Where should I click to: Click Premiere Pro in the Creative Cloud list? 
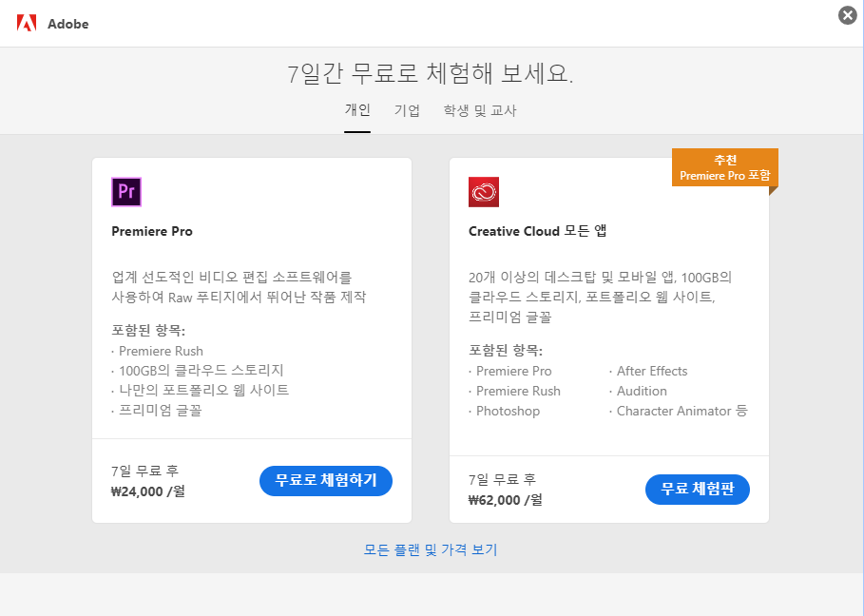coord(513,371)
